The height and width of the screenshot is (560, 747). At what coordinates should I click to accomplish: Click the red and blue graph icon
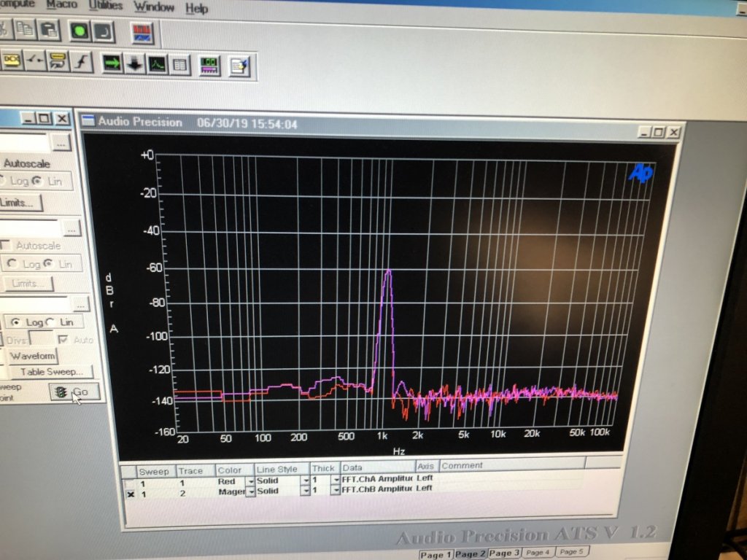pos(142,34)
